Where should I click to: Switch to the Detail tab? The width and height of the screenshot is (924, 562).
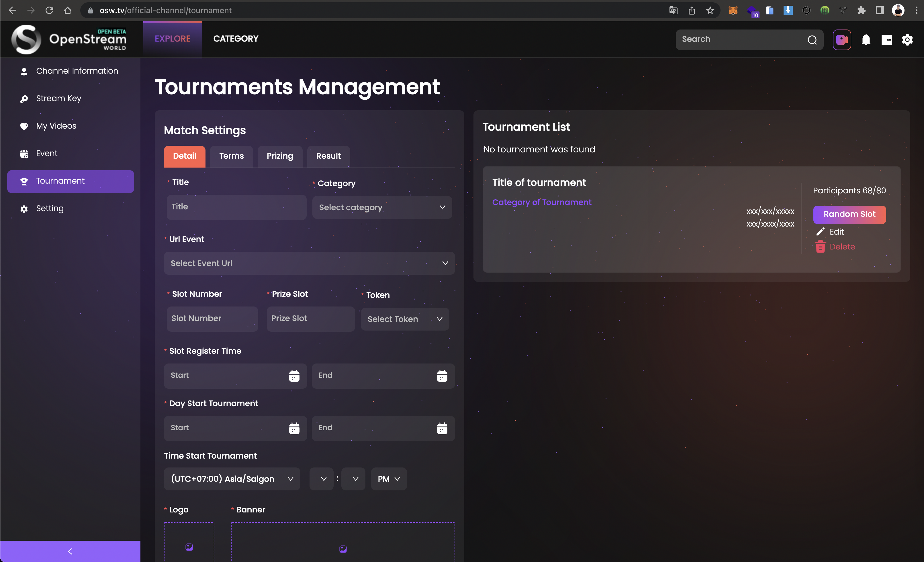point(185,156)
